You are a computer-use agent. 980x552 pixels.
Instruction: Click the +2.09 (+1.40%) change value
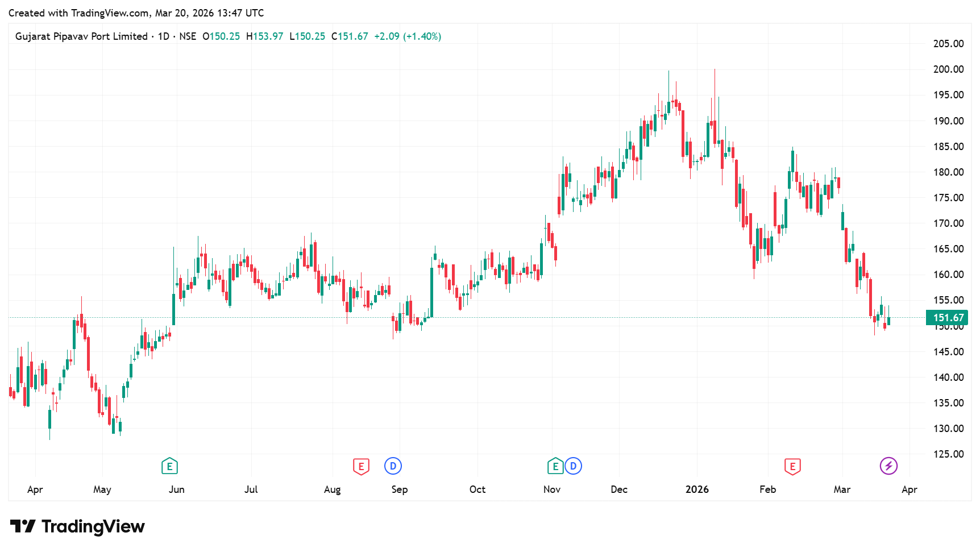[x=408, y=36]
